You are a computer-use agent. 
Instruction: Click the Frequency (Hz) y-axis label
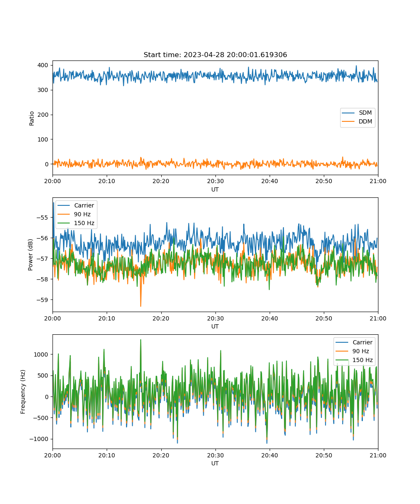tap(23, 391)
